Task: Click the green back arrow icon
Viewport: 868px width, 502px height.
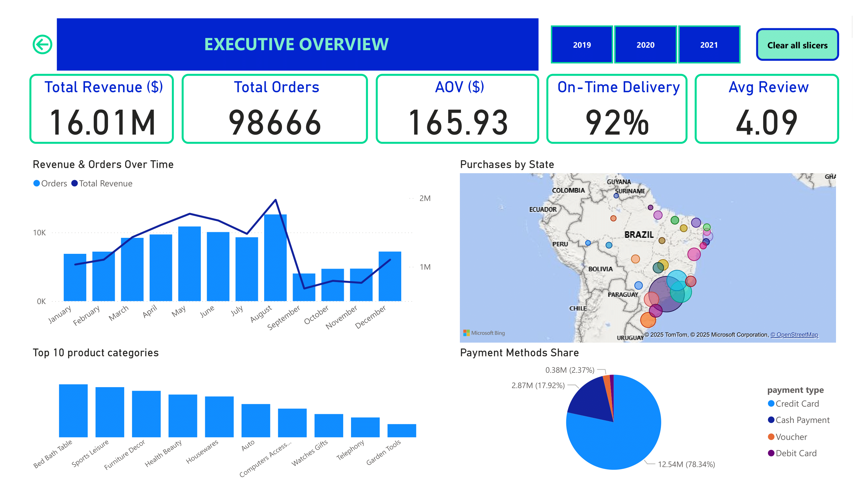Action: point(42,45)
